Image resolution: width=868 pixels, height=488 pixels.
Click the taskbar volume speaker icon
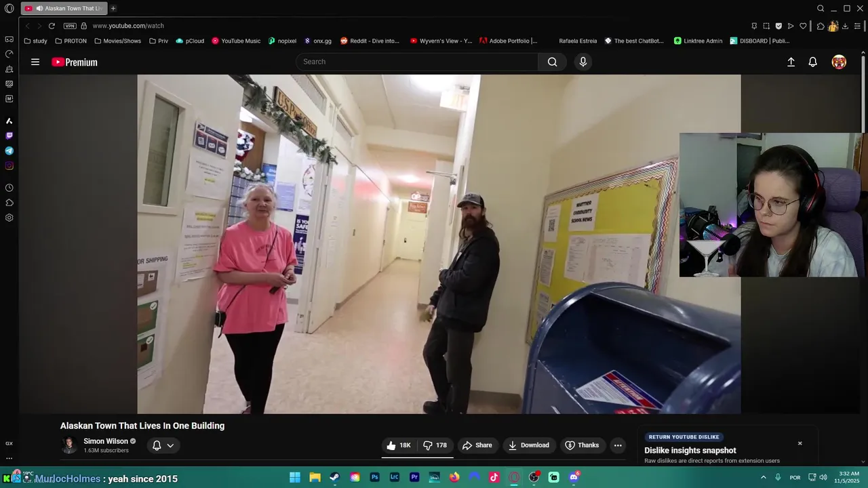tap(823, 477)
